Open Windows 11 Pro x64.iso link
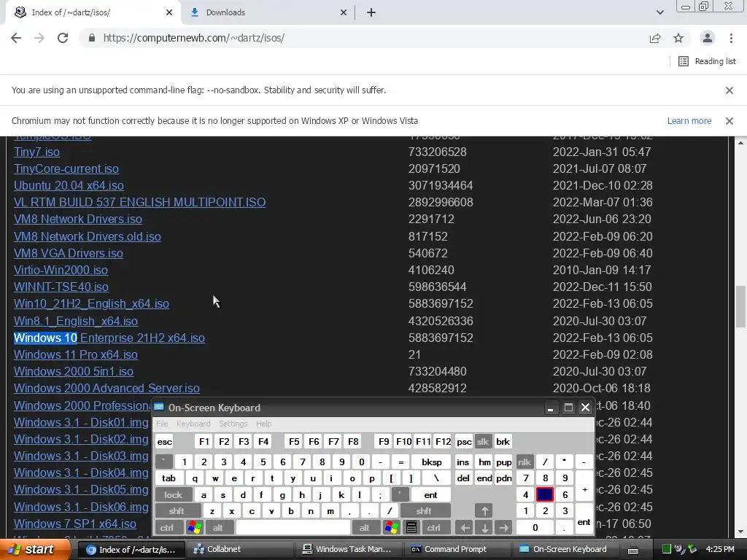The image size is (747, 560). tap(76, 355)
